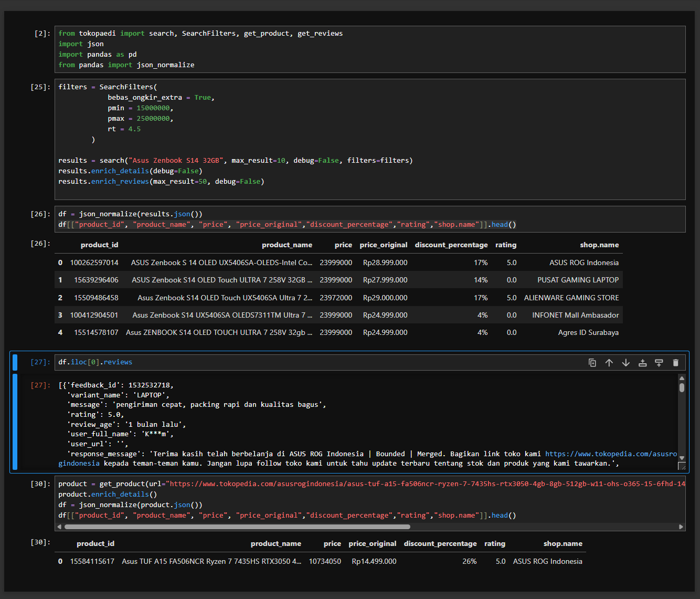This screenshot has height=599, width=700.
Task: Click original price Rp29.000.000
Action: (x=385, y=298)
